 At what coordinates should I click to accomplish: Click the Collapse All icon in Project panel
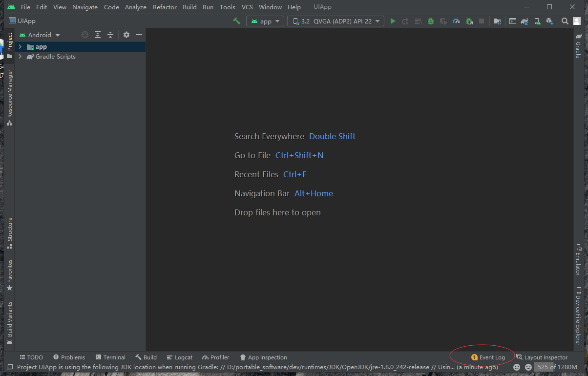pyautogui.click(x=110, y=35)
